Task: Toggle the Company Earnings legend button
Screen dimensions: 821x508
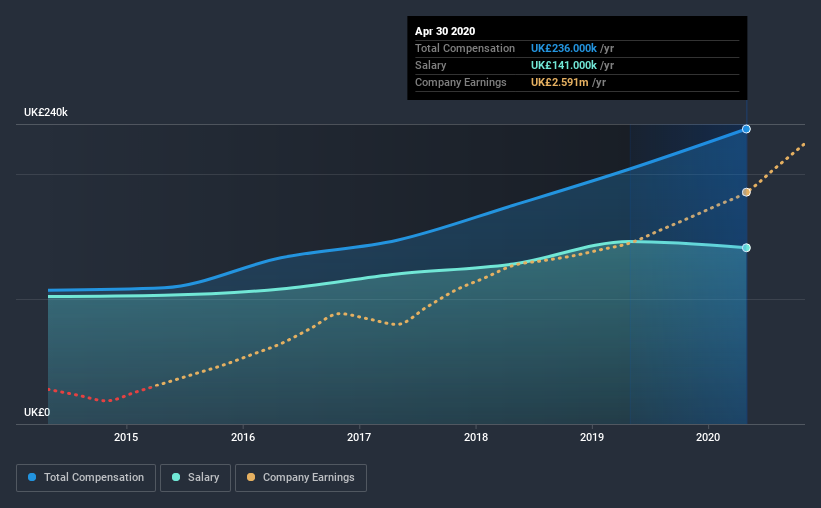Action: click(301, 478)
